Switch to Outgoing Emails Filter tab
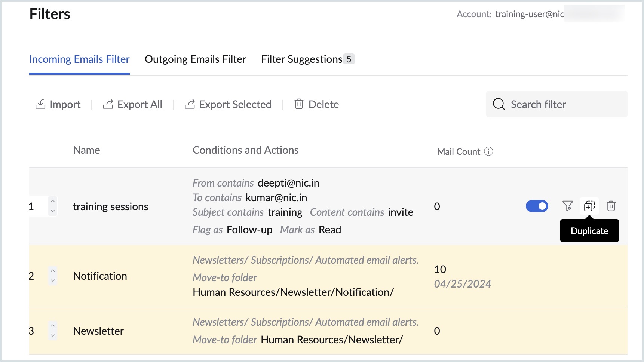Screen dimensions: 644x362 click(195, 59)
